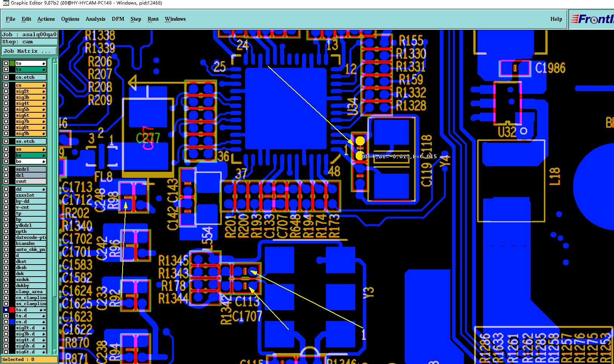
Task: Open the Options menu
Action: pyautogui.click(x=70, y=19)
